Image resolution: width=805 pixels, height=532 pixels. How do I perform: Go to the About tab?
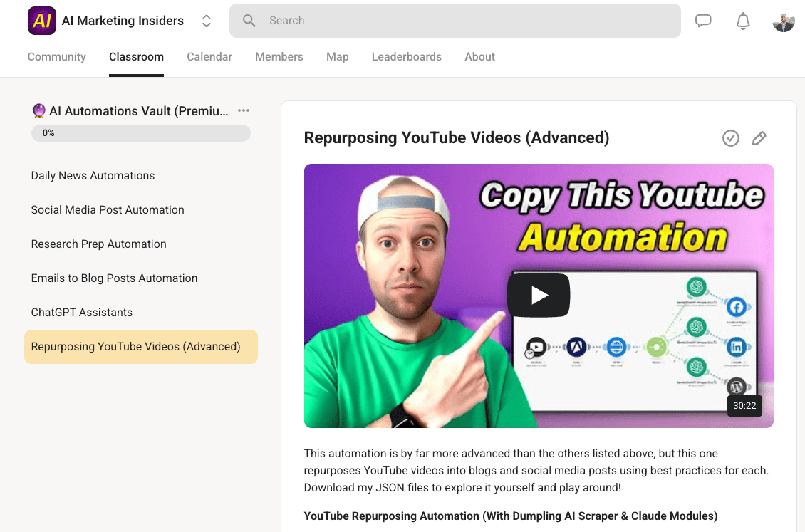click(x=479, y=57)
